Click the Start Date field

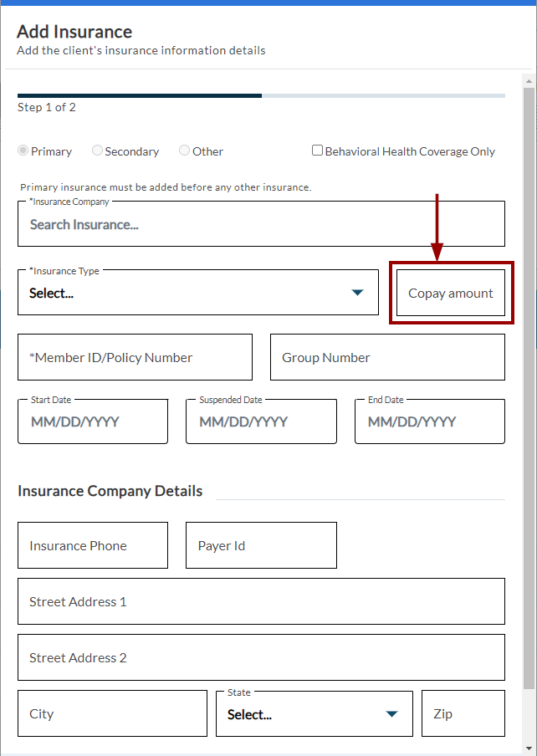tap(93, 421)
